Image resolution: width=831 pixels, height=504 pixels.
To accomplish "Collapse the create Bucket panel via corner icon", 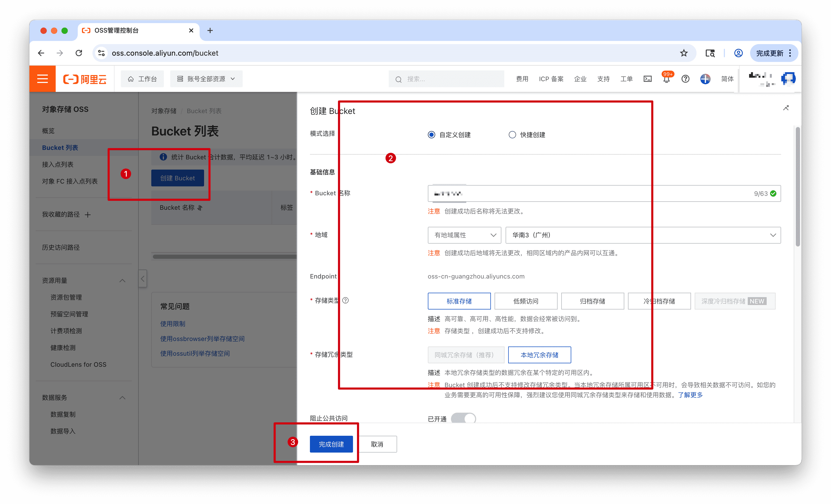I will [786, 108].
